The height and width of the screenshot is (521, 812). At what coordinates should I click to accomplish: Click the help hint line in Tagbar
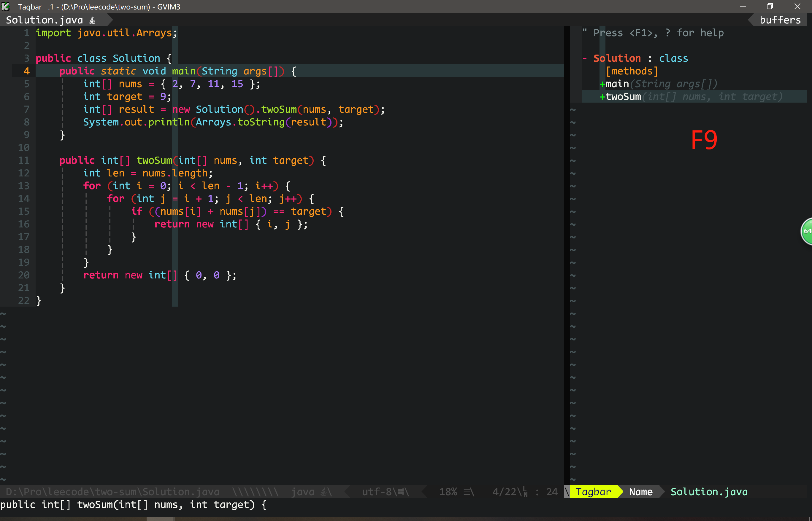point(658,33)
